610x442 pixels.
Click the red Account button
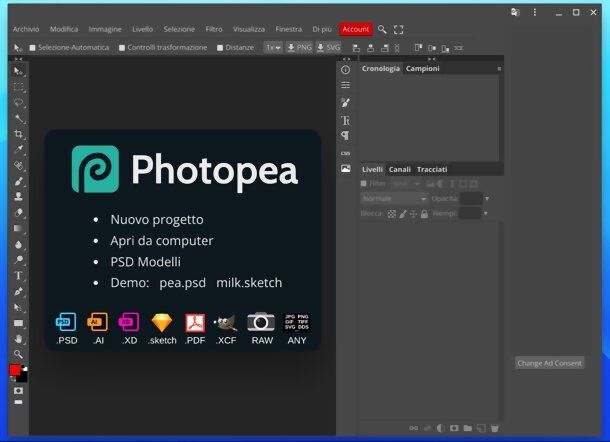pyautogui.click(x=356, y=29)
